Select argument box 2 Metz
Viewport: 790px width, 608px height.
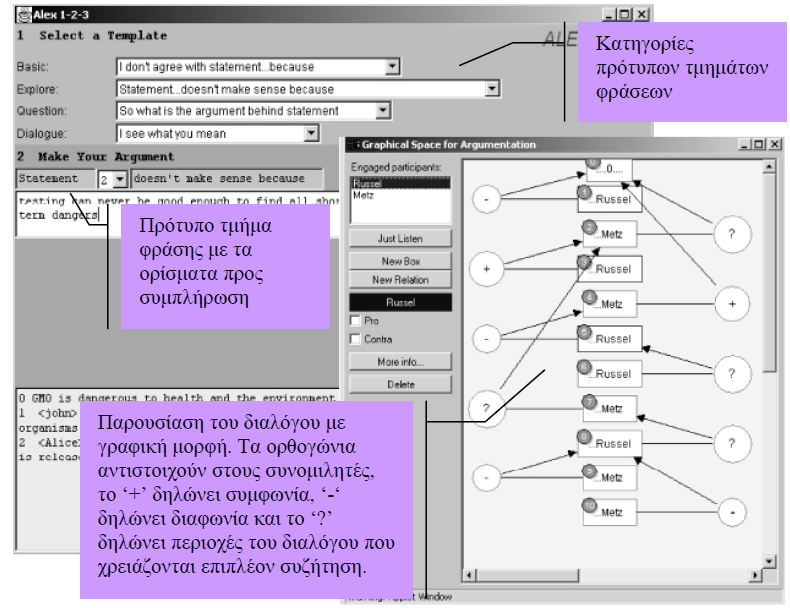pos(610,234)
